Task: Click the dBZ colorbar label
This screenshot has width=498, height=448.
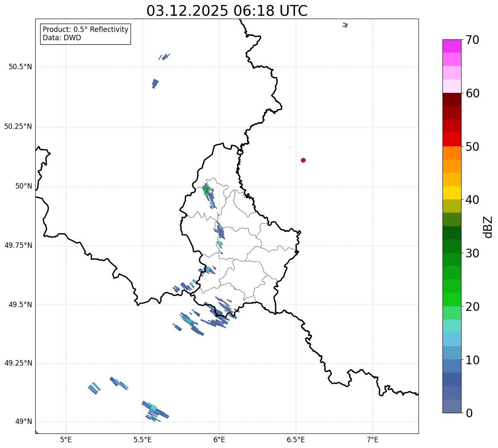Action: click(x=488, y=227)
